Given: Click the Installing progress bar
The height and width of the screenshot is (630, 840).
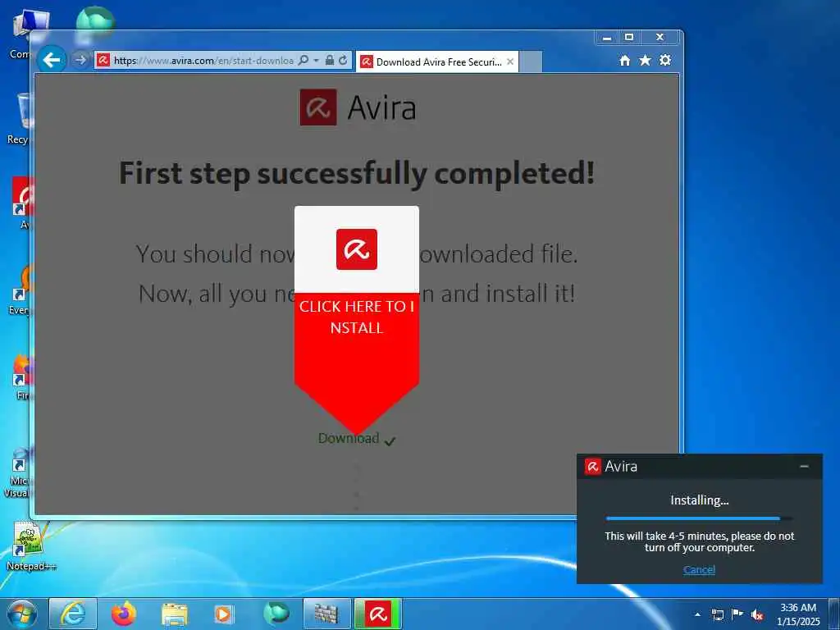Looking at the screenshot, I should [699, 518].
